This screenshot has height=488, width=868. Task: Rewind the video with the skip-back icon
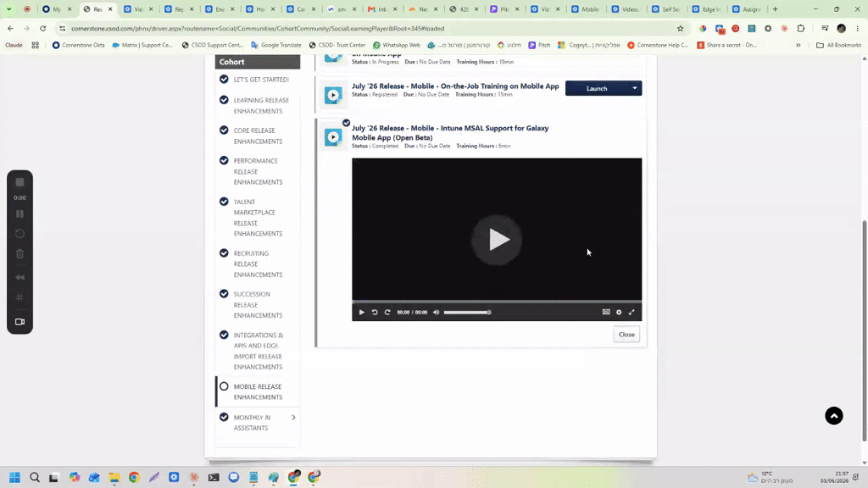375,312
